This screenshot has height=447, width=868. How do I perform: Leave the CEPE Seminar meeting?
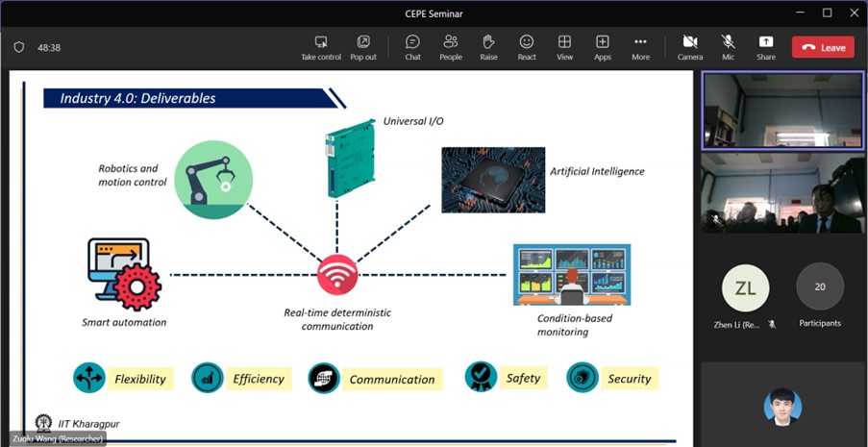823,47
